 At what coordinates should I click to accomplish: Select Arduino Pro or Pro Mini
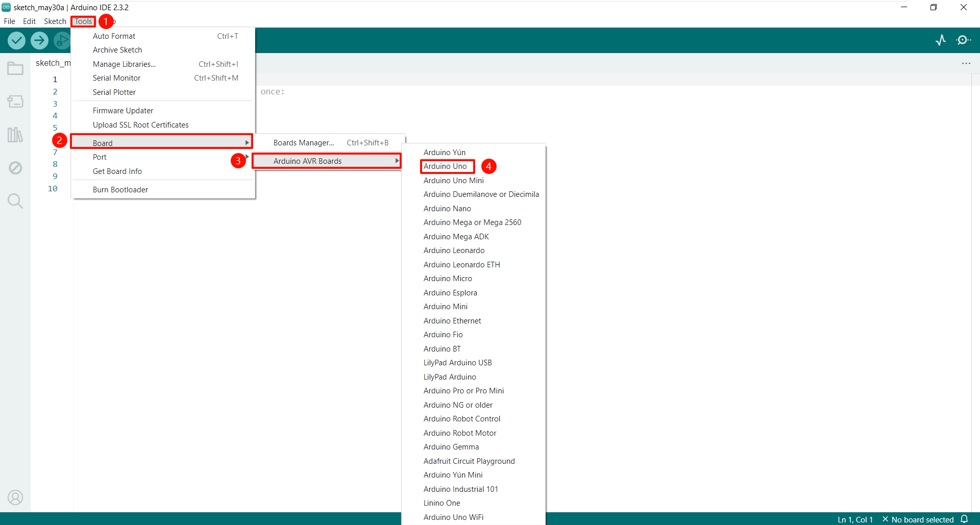pos(474,391)
